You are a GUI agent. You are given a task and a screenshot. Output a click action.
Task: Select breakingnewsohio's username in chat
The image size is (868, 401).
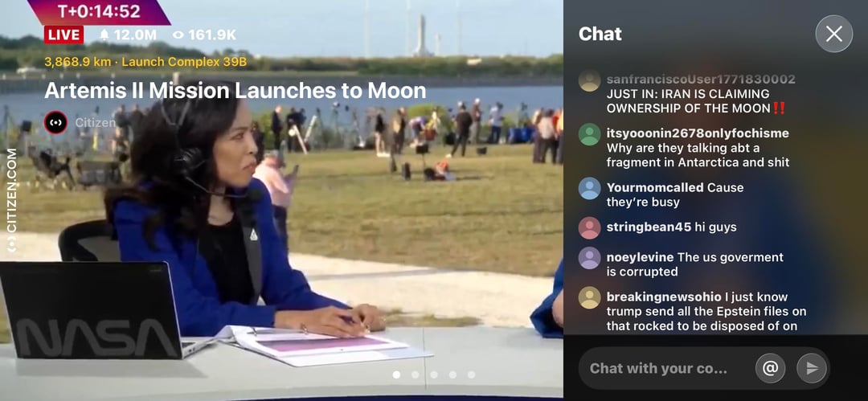pyautogui.click(x=663, y=297)
